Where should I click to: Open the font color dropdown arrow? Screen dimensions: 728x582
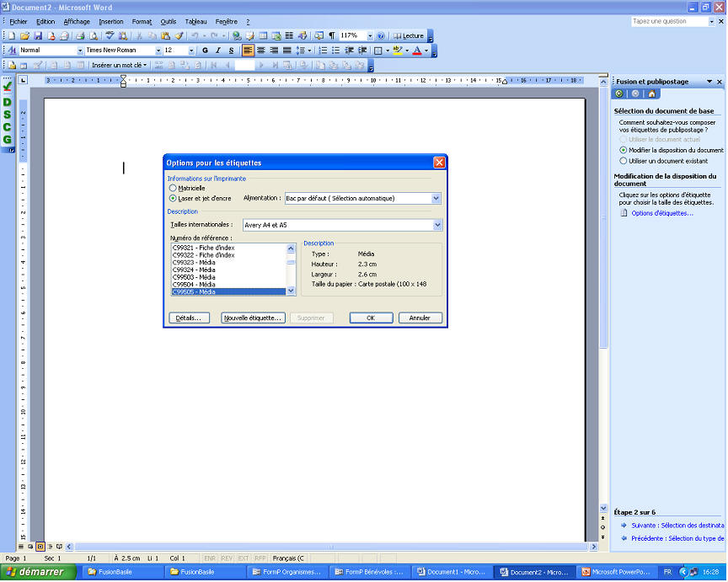426,51
